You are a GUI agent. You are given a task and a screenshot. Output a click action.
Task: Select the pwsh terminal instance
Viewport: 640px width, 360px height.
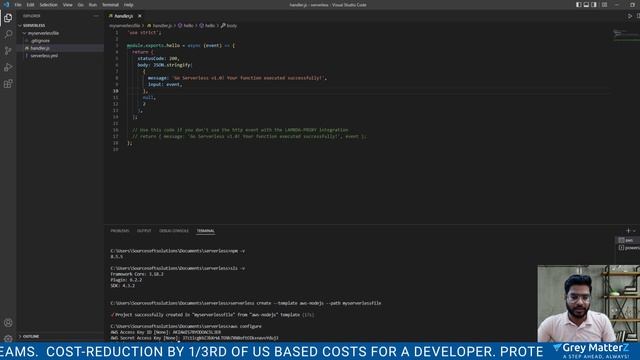(x=627, y=240)
